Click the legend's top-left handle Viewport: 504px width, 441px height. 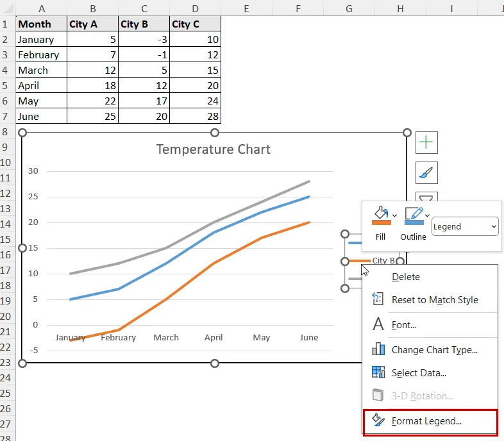coord(345,234)
